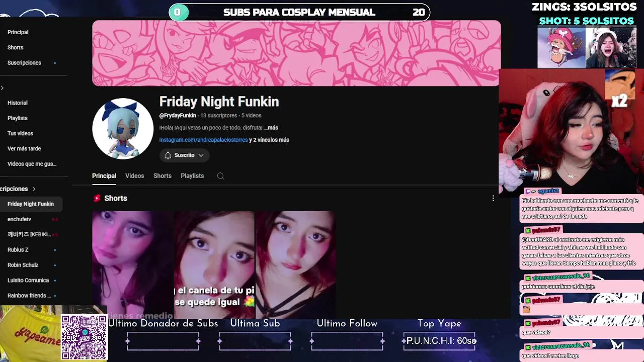
Task: Expand the sidebar section chevron above Historial
Action: pos(2,88)
